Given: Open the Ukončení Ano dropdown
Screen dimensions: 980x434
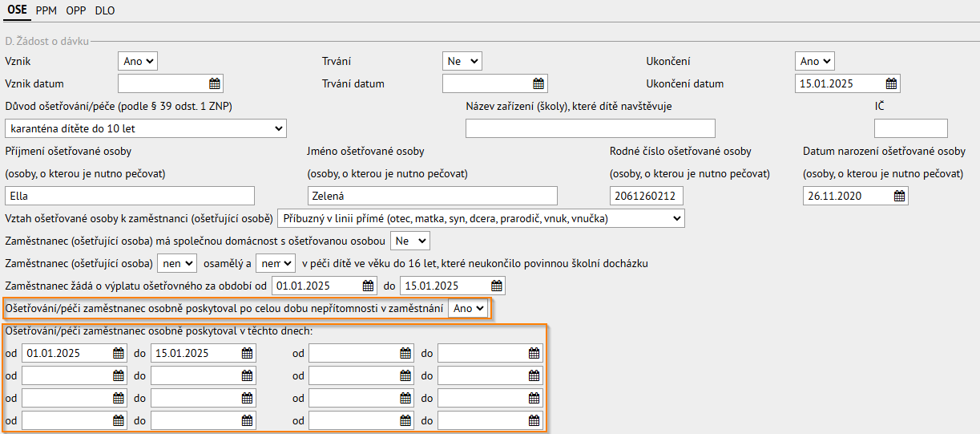Looking at the screenshot, I should coord(815,61).
